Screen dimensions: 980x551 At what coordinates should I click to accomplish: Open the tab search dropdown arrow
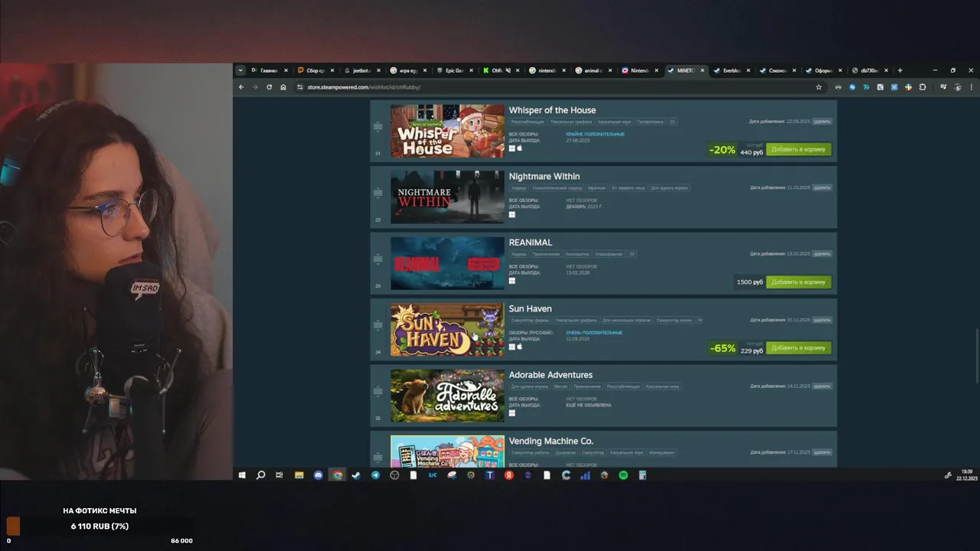(x=240, y=70)
